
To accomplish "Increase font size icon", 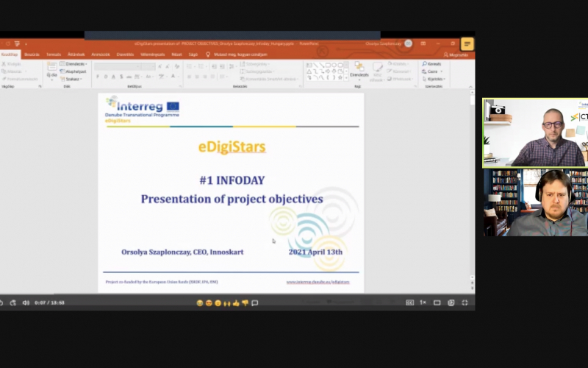I will click(x=160, y=66).
